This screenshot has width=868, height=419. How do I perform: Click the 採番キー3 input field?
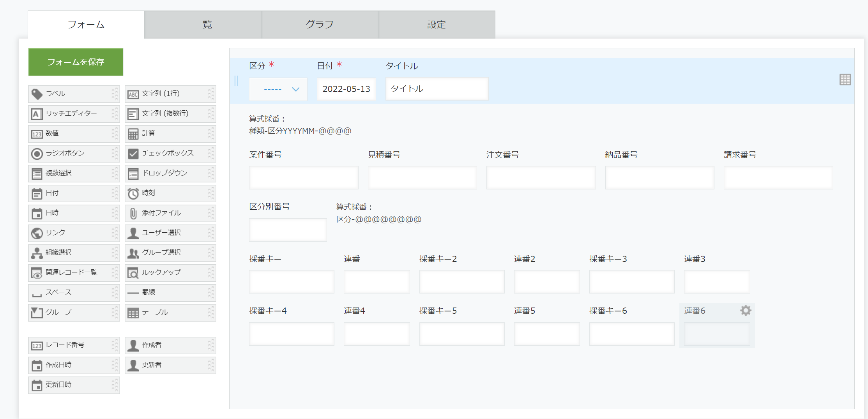pos(632,282)
